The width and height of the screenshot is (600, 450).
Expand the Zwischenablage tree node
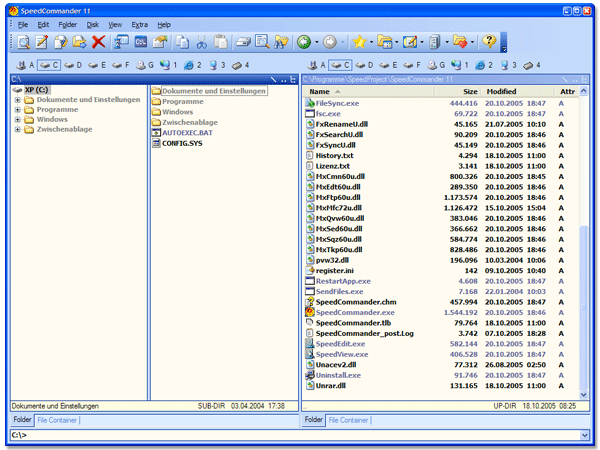(18, 130)
